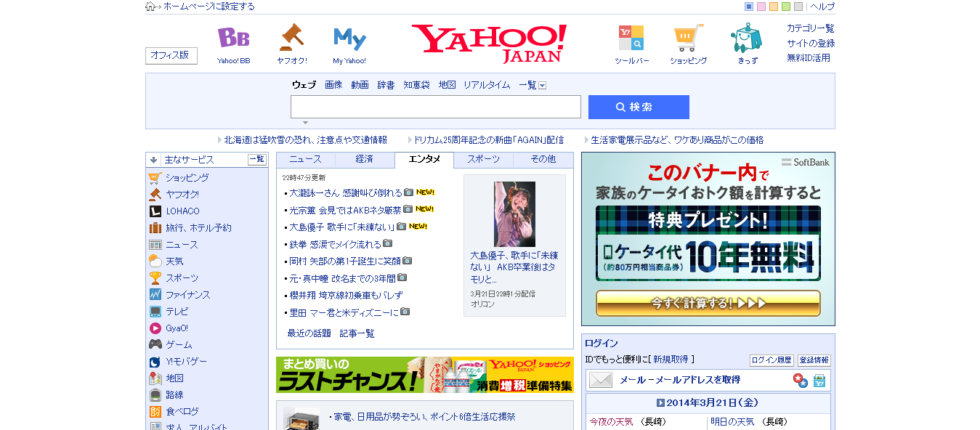Open the ヘルプ link

(822, 7)
